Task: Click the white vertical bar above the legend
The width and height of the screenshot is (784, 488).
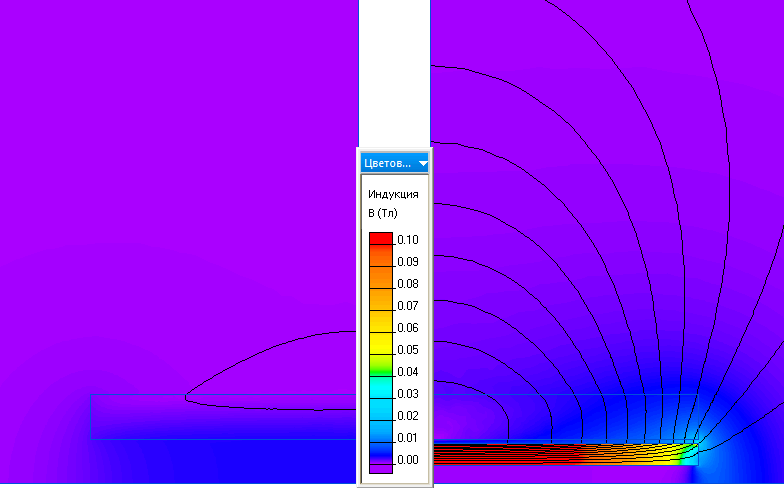Action: point(394,70)
